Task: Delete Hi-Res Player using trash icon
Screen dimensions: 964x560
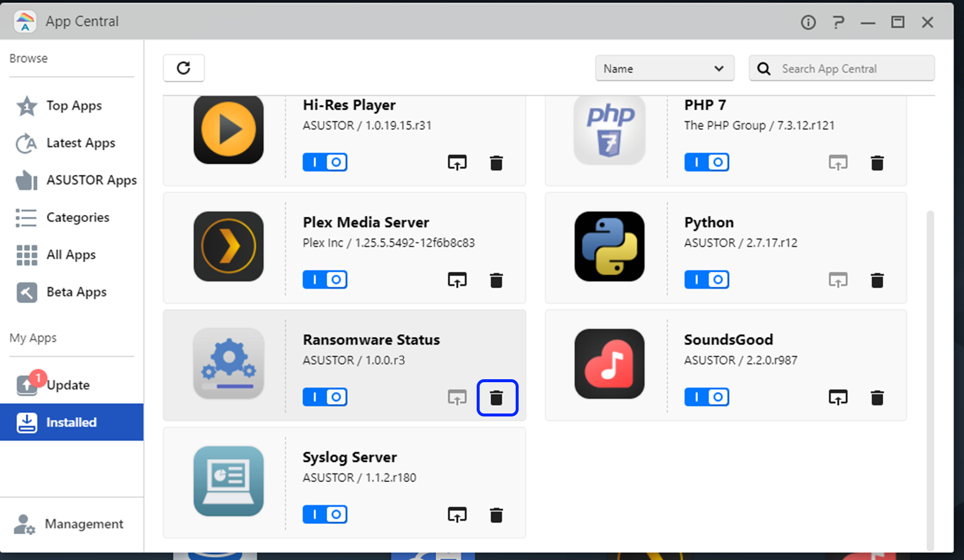Action: click(x=496, y=162)
